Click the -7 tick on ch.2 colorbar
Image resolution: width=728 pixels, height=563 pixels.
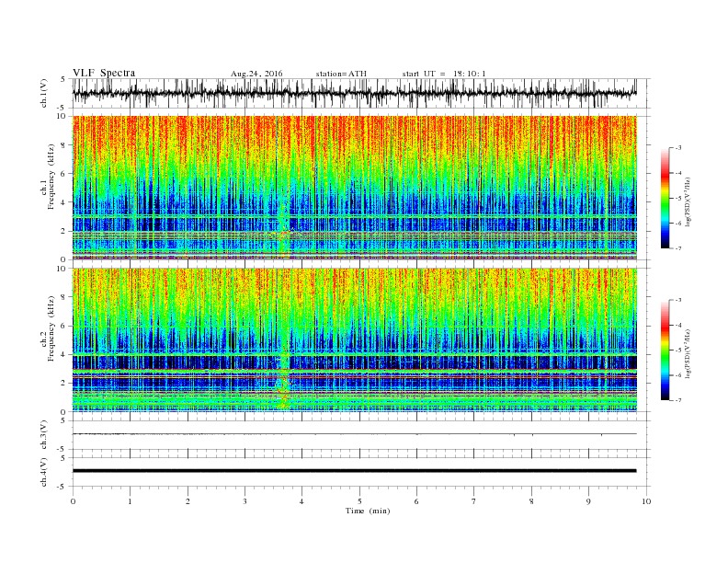(x=678, y=400)
